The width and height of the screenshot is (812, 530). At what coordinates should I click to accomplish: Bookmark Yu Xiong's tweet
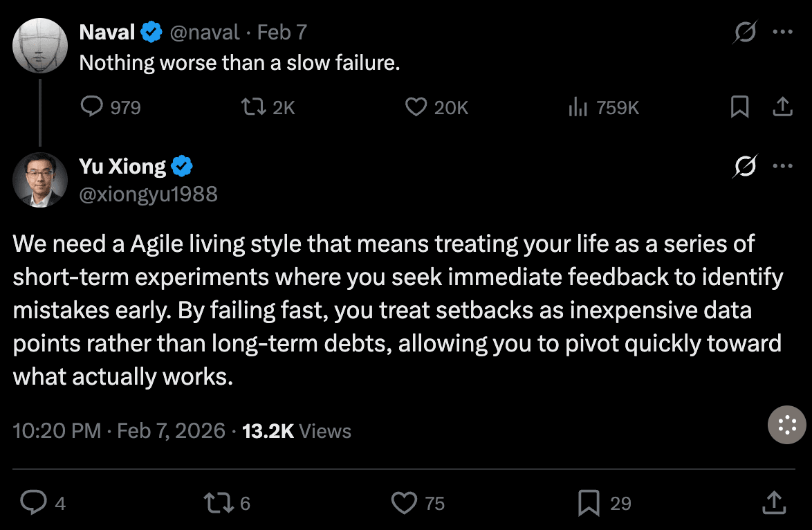tap(589, 503)
